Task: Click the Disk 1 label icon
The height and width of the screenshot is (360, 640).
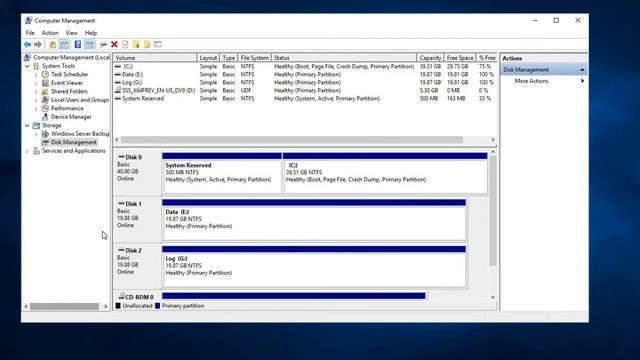Action: click(x=121, y=203)
